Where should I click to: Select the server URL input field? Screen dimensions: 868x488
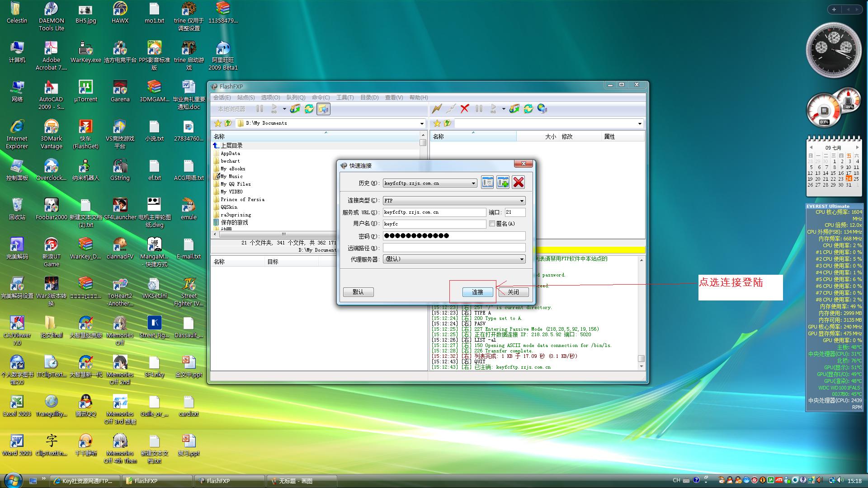point(434,211)
